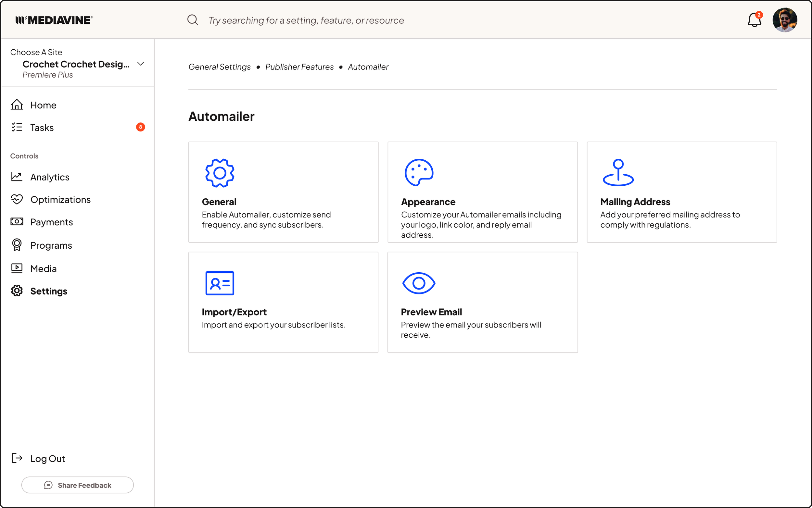
Task: Click the Mailing Address pin icon
Action: coord(618,172)
